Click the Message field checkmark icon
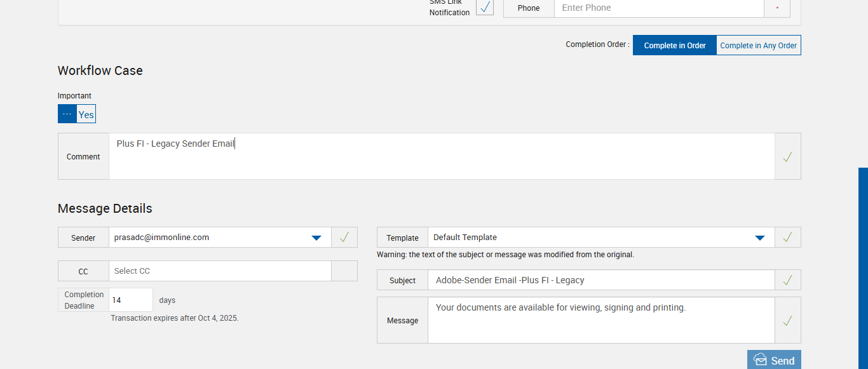 787,321
